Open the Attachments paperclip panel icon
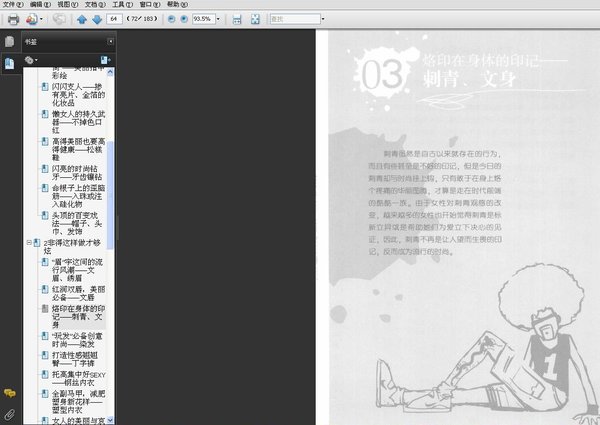 click(x=10, y=414)
